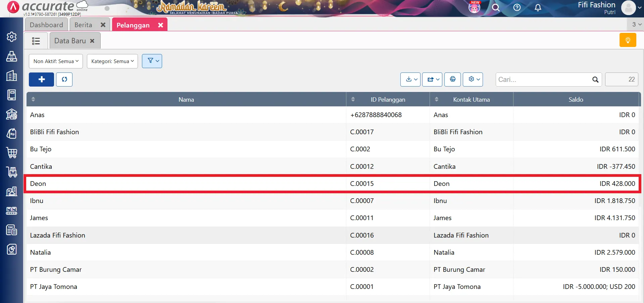Open the shopping cart sidebar module
The image size is (644, 303).
[x=12, y=153]
